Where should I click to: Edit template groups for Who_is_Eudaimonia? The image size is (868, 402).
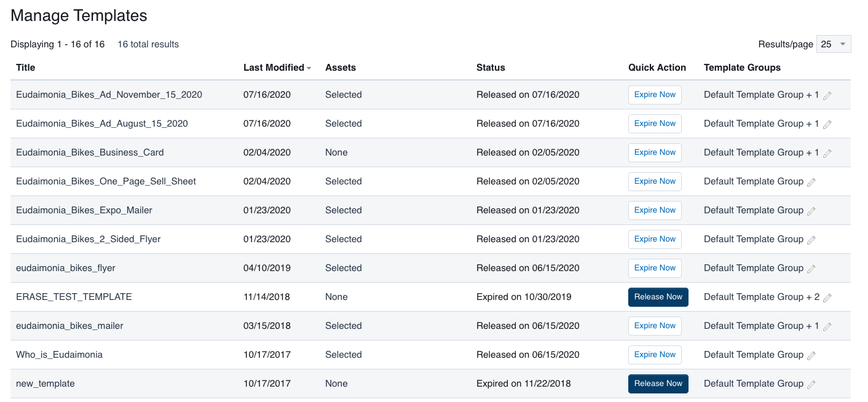coord(811,355)
